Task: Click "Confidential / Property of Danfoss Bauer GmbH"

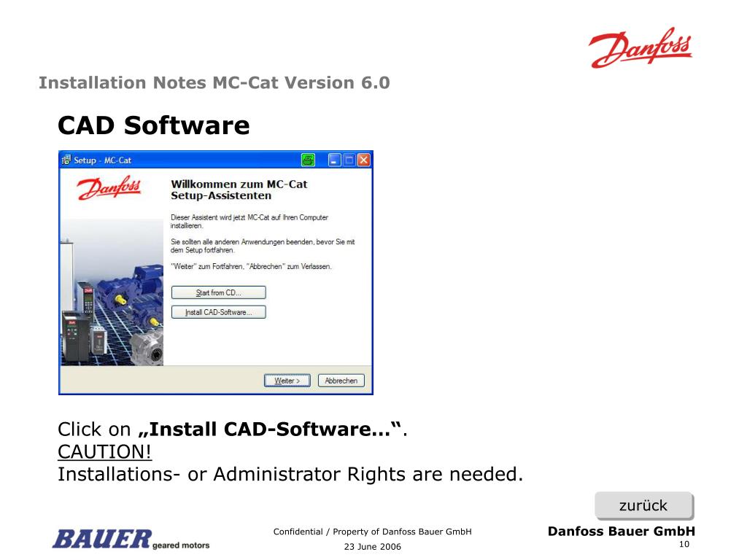Action: (373, 532)
